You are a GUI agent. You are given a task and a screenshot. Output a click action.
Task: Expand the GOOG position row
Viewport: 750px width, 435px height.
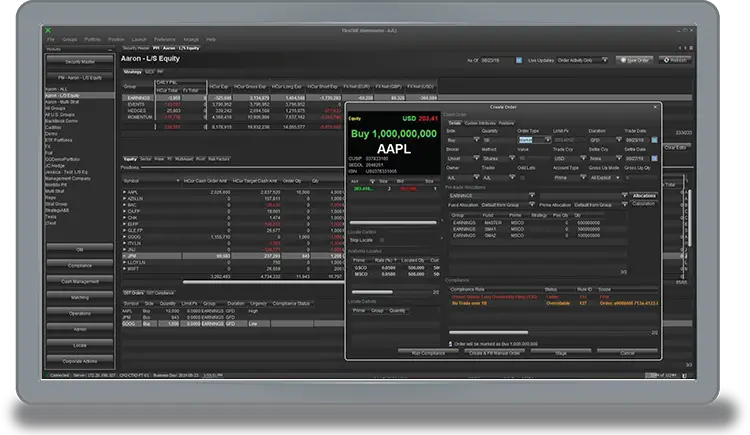click(125, 237)
